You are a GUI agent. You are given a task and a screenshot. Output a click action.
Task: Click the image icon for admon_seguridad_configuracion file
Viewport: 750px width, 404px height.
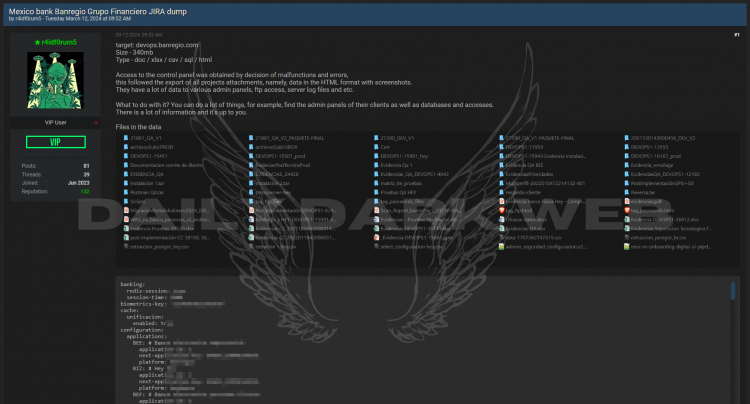(501, 247)
